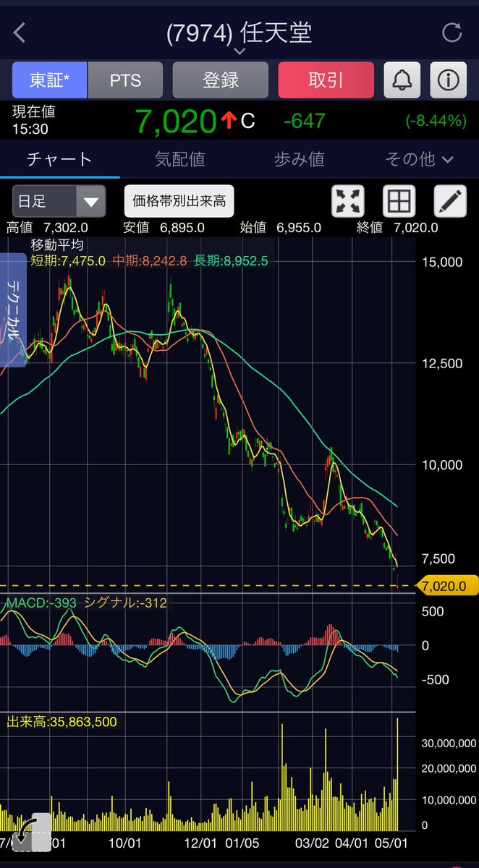Screen dimensions: 479x868
Task: Switch to the 気配値 tab
Action: point(179,158)
